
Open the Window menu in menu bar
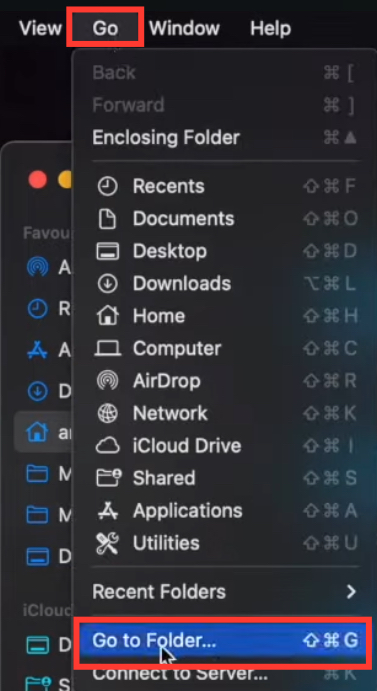pos(184,29)
